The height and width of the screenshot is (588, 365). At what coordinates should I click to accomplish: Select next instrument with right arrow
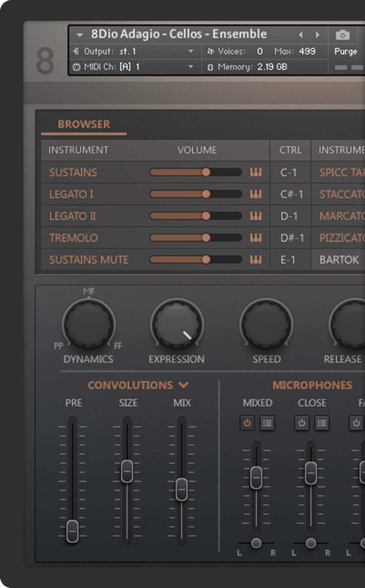318,35
